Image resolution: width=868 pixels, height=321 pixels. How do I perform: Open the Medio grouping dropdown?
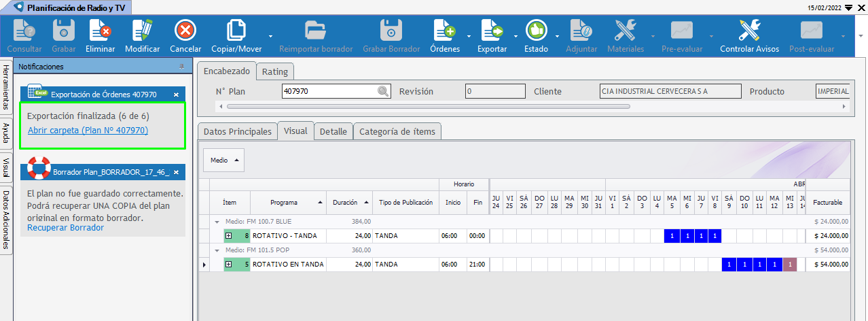(x=223, y=160)
